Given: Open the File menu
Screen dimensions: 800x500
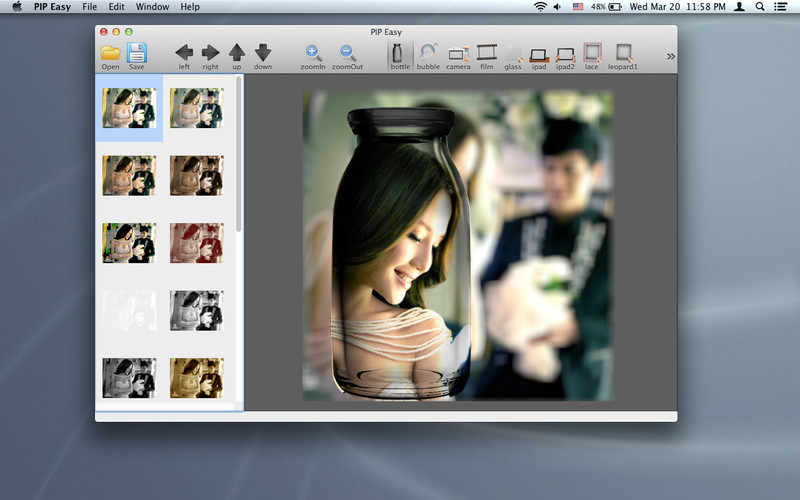Looking at the screenshot, I should (x=89, y=7).
